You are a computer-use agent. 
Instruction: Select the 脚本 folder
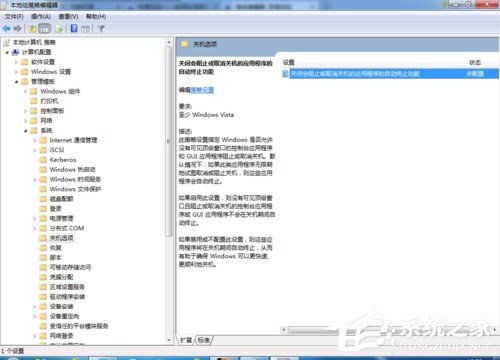pos(55,258)
